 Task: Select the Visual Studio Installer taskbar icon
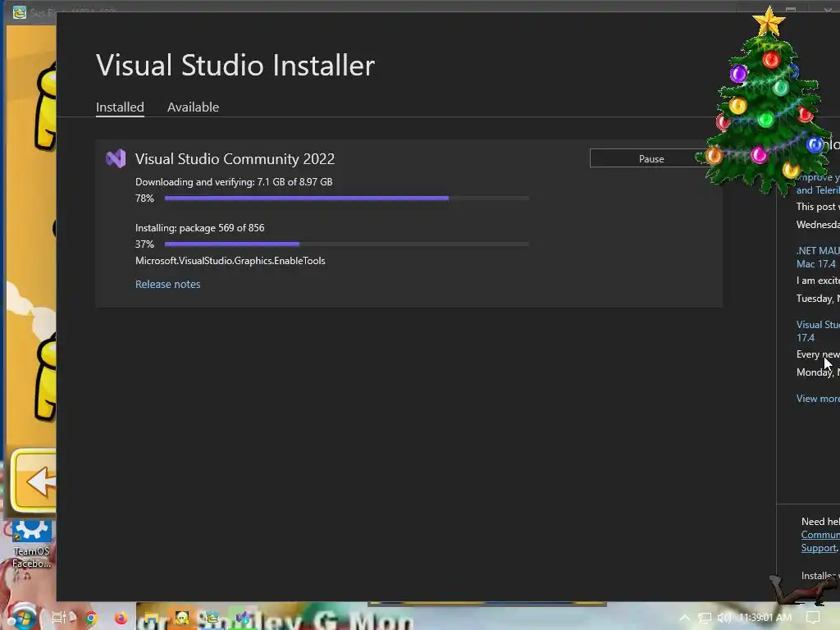(243, 619)
